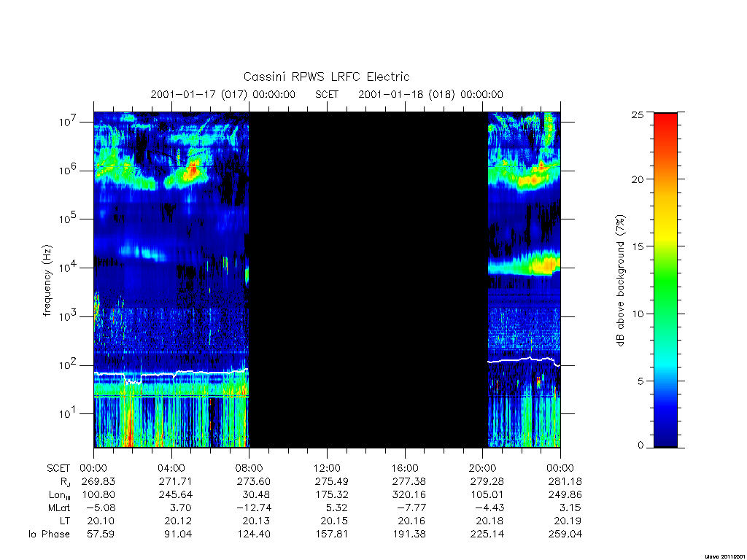Viewport: 747px width, 560px height.
Task: Click end date '2001-01-18 (018) 00:00:00'
Action: pyautogui.click(x=430, y=94)
